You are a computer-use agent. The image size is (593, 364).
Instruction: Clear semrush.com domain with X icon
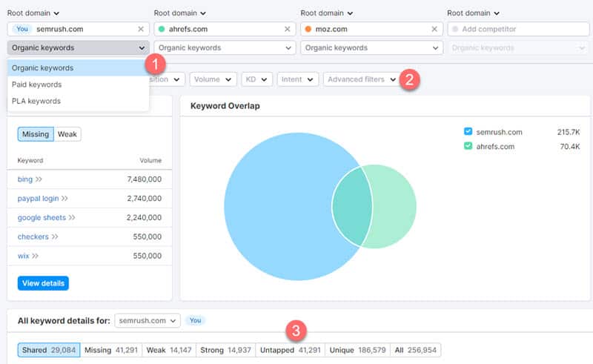141,29
